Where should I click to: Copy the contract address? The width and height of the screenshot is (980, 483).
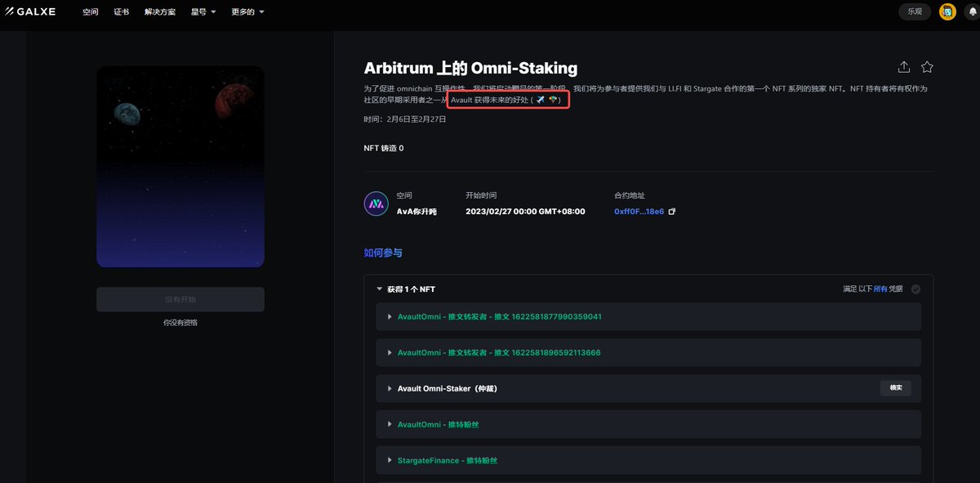[672, 212]
